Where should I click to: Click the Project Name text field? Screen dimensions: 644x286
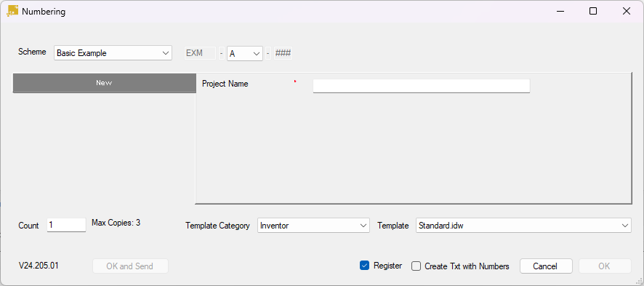point(422,86)
